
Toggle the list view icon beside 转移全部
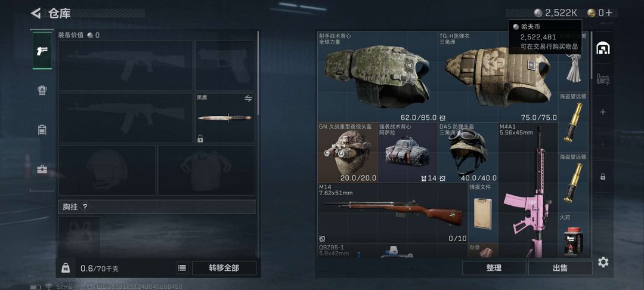pyautogui.click(x=182, y=268)
